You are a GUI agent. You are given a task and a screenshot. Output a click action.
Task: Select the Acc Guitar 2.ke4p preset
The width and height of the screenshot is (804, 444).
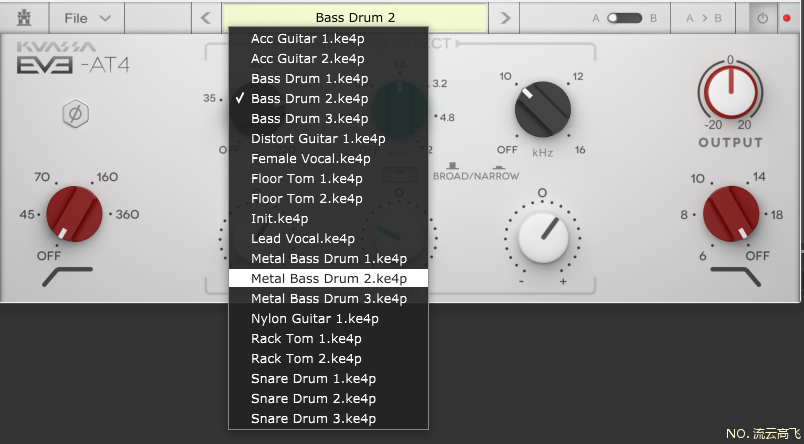click(x=328, y=58)
